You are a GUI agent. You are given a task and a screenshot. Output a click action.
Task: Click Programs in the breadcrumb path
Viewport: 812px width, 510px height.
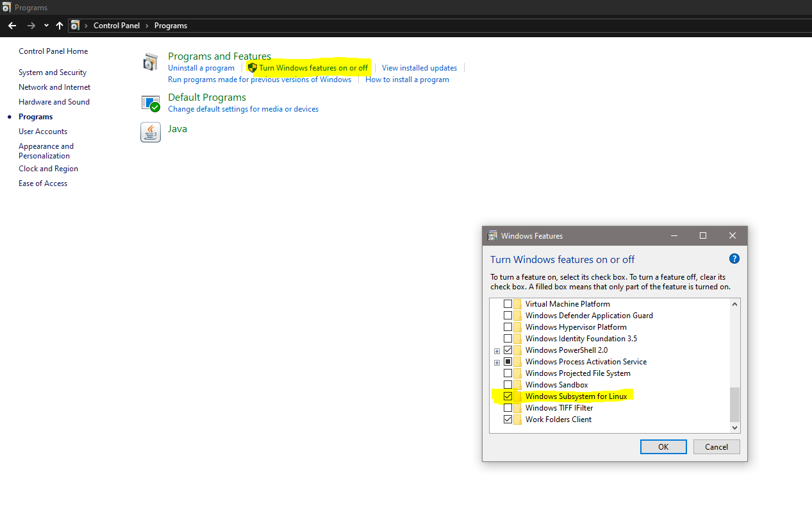coord(170,26)
